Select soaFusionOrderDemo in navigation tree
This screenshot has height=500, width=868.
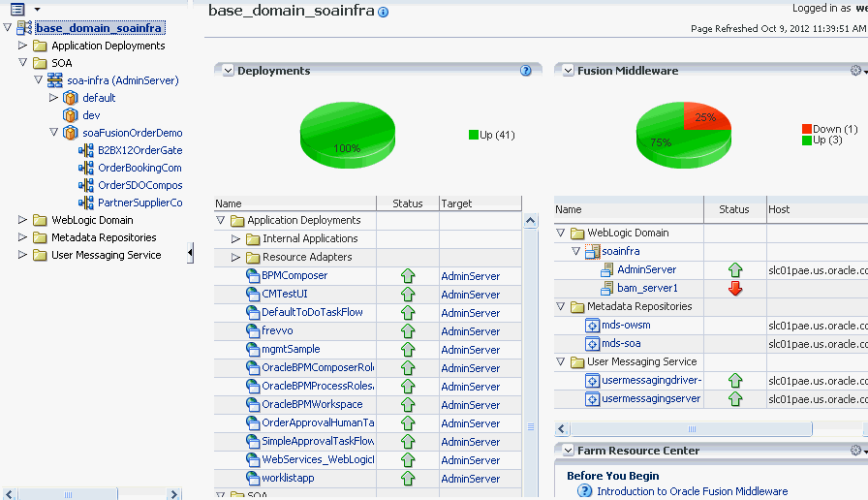click(x=133, y=133)
